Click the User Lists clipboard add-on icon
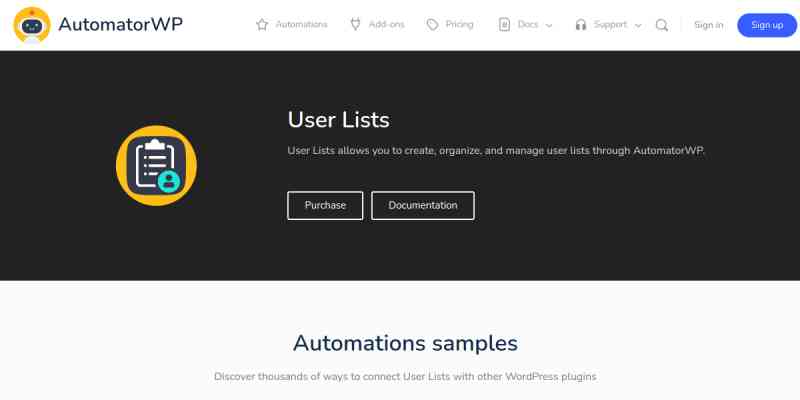800x400 pixels. click(156, 166)
